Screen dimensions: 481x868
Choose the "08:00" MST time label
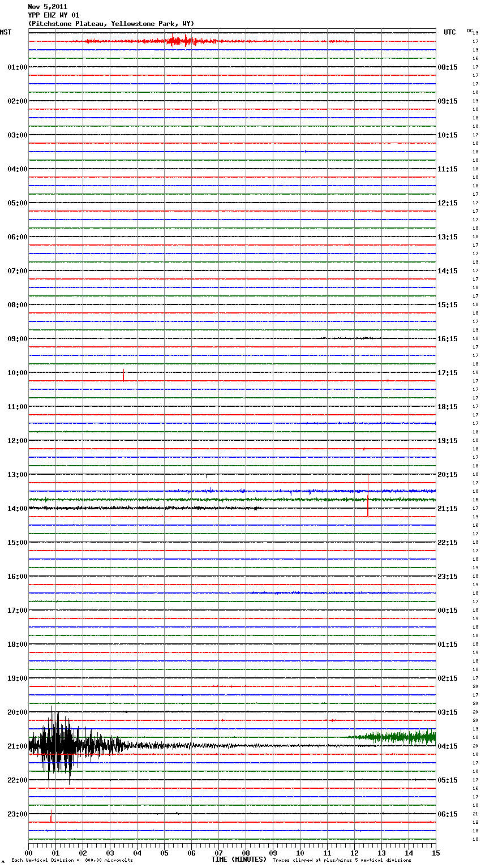click(18, 305)
